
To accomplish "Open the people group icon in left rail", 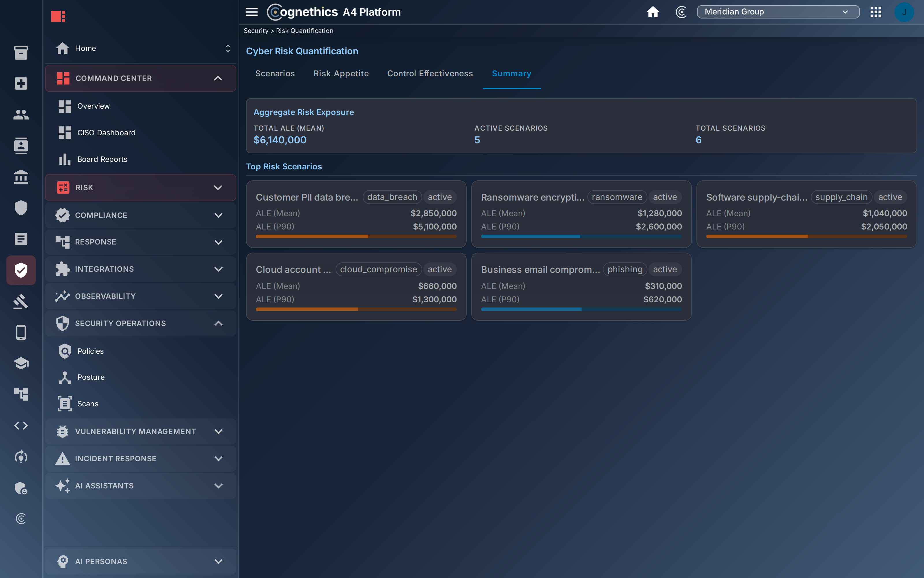I will [21, 115].
